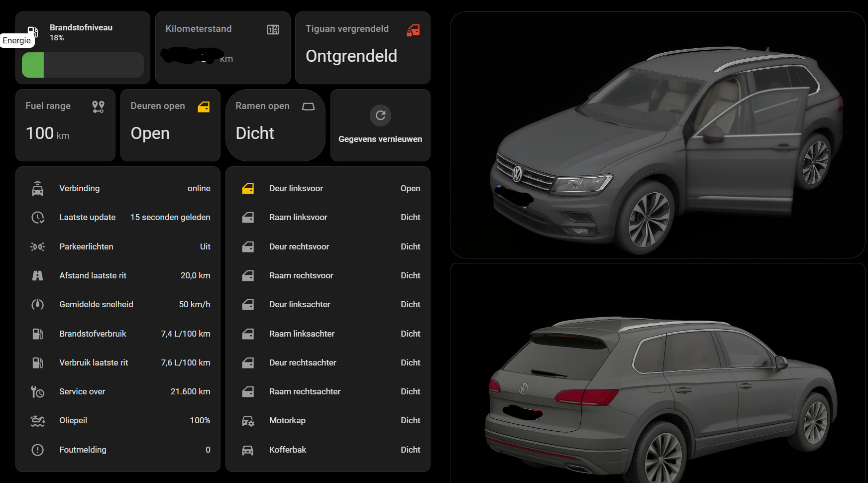Click the Foutmelding value '0'
Screen dimensions: 868x483
point(208,450)
